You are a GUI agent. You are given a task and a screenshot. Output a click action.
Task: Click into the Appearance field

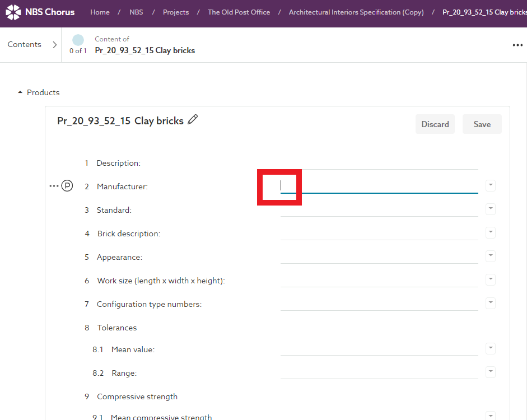coord(379,257)
